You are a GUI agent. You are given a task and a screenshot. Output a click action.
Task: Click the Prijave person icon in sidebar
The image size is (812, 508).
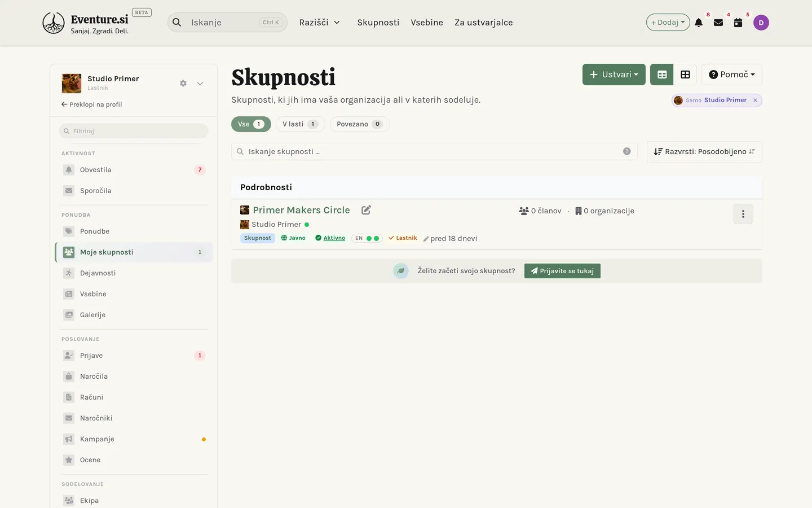tap(69, 356)
